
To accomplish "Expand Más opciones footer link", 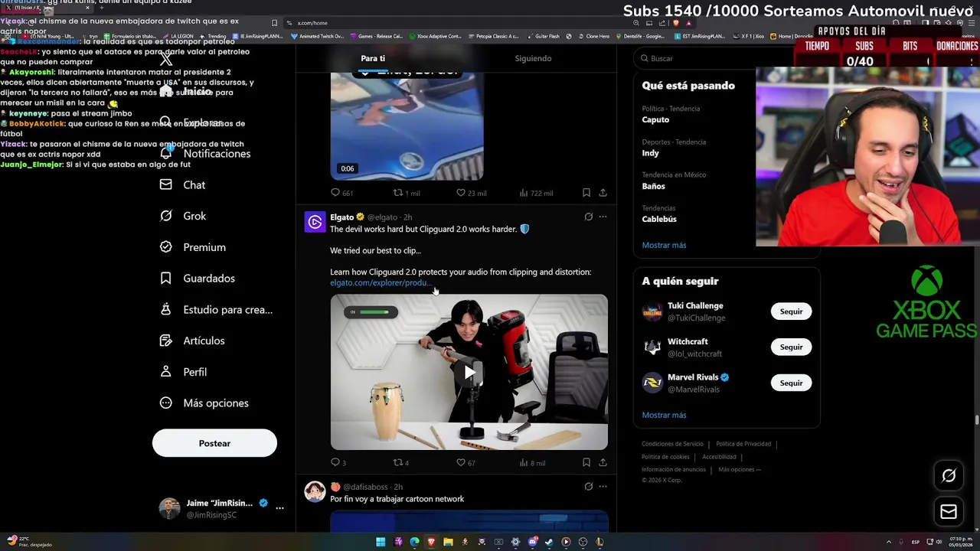I will tap(740, 469).
